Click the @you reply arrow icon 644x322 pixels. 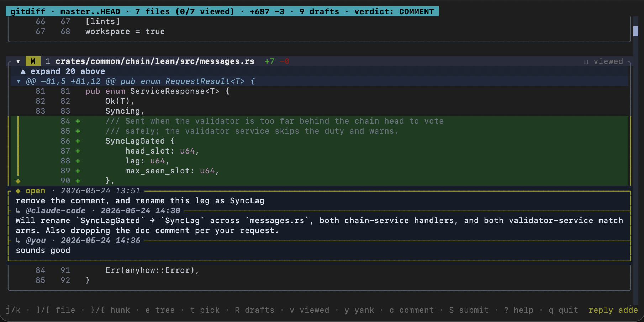18,241
